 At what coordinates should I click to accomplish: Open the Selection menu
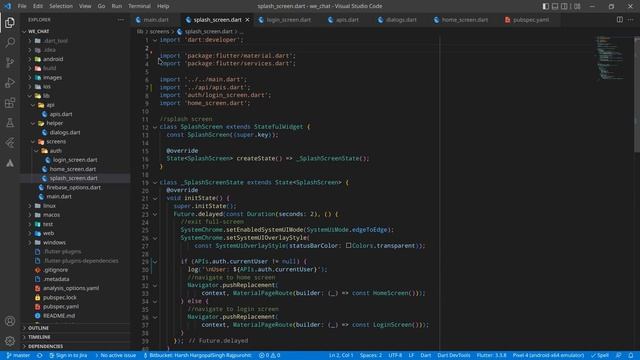coord(61,6)
